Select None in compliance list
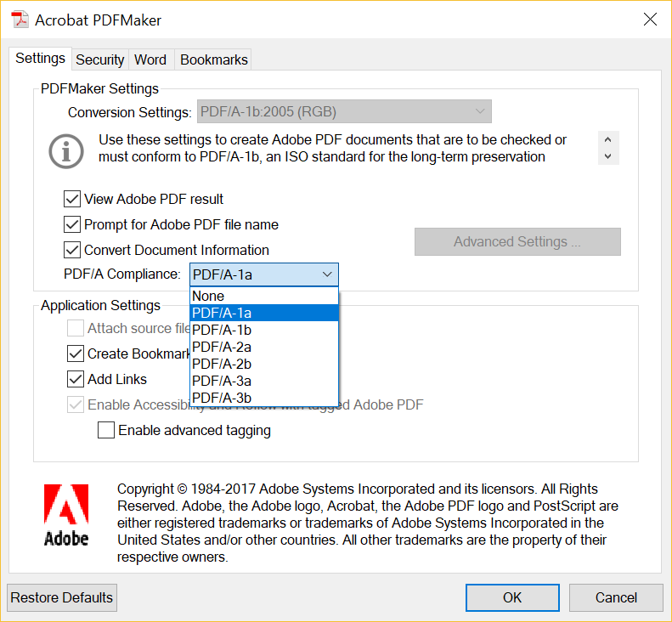Screen dimensions: 672x622 [264, 296]
